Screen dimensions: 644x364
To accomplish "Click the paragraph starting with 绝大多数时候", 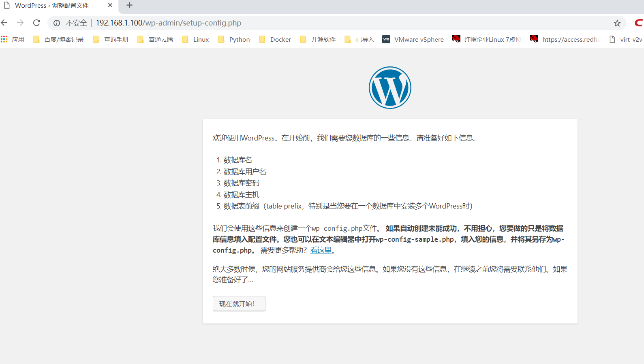I will click(x=390, y=275).
